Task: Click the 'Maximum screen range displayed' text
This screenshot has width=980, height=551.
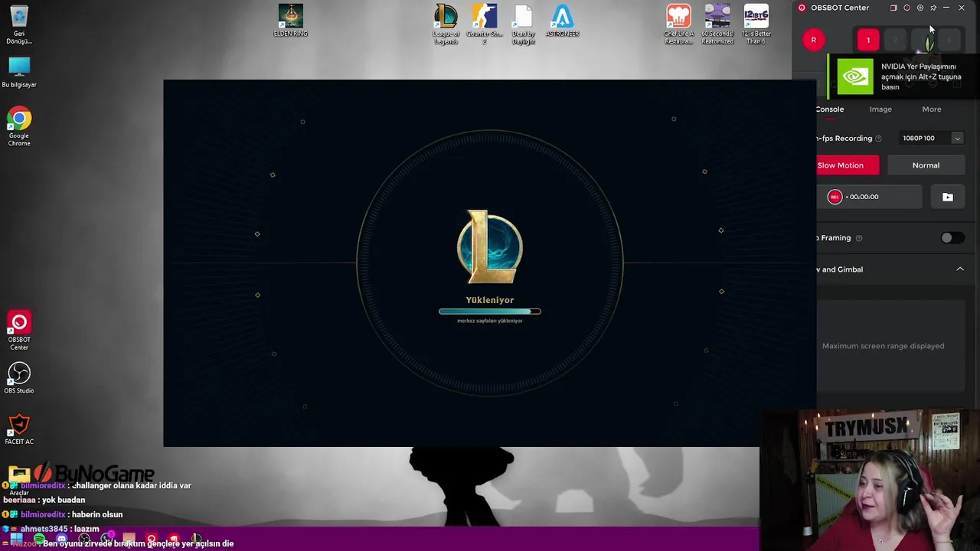Action: [883, 346]
